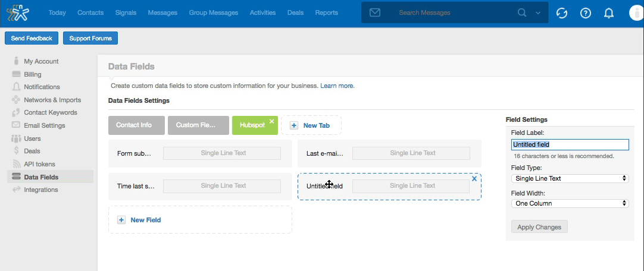The image size is (644, 271).
Task: Expand the search options chevron
Action: [x=538, y=13]
